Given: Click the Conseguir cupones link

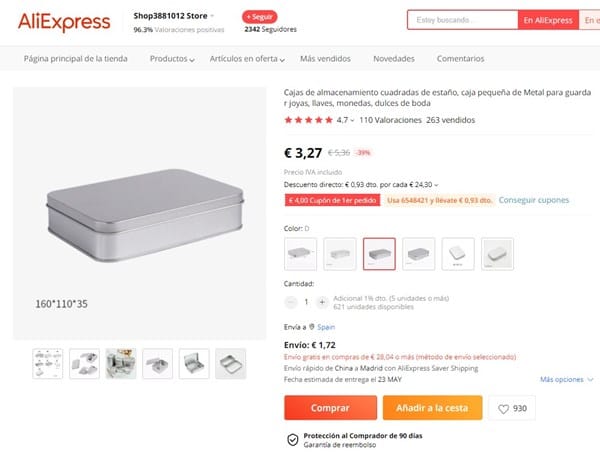Looking at the screenshot, I should 535,200.
